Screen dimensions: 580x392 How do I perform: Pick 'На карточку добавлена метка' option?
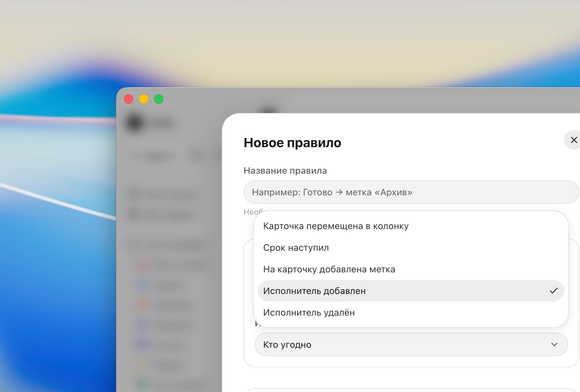click(x=411, y=269)
